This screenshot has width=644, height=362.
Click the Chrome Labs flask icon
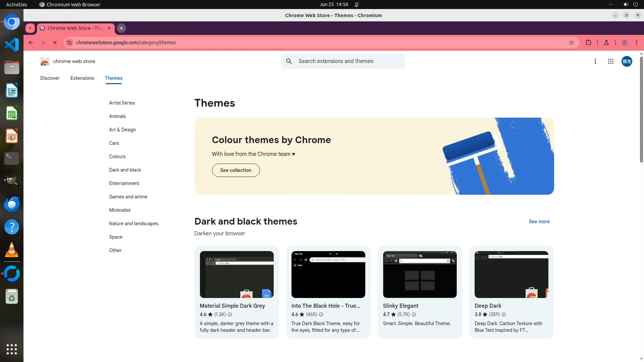(606, 43)
